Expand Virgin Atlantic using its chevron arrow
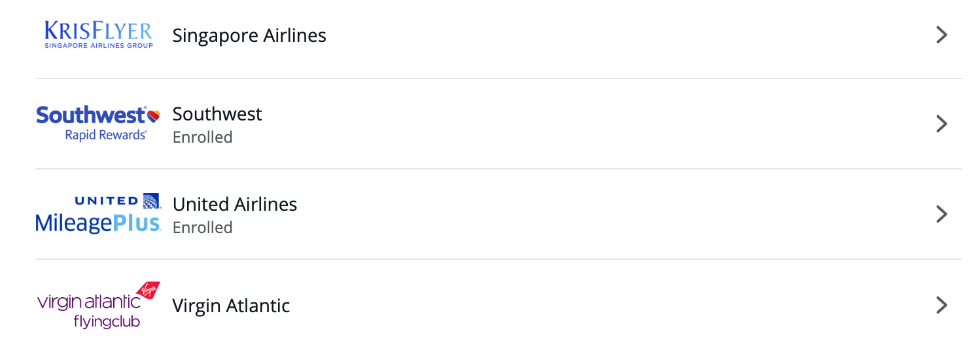Image resolution: width=980 pixels, height=360 pixels. [x=941, y=304]
